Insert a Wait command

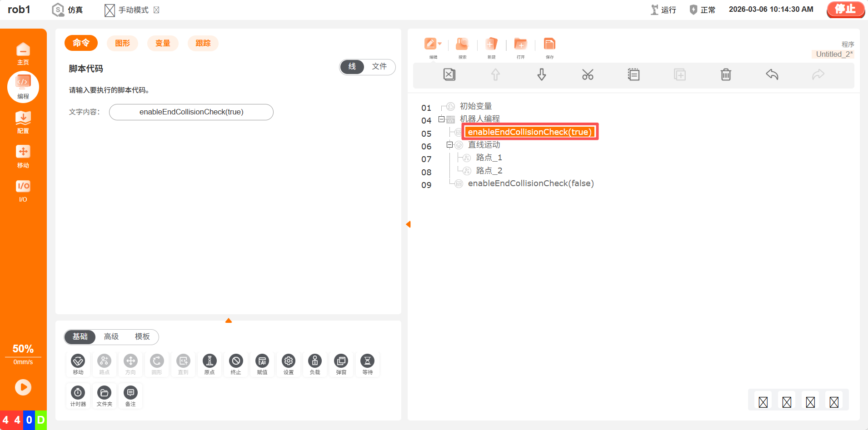click(367, 364)
